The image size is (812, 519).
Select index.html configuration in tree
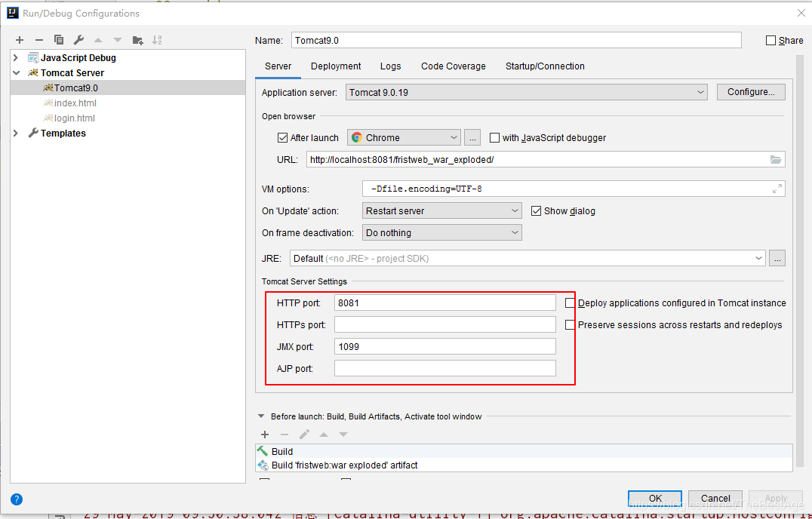click(x=128, y=103)
